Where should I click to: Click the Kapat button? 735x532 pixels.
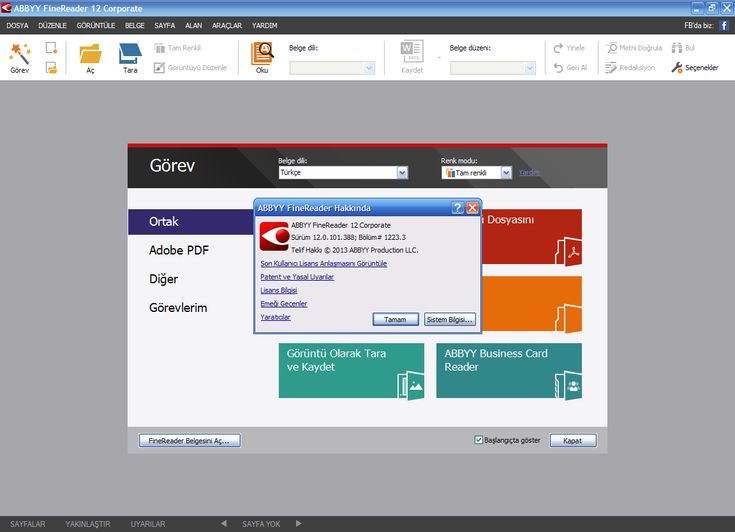(x=572, y=441)
